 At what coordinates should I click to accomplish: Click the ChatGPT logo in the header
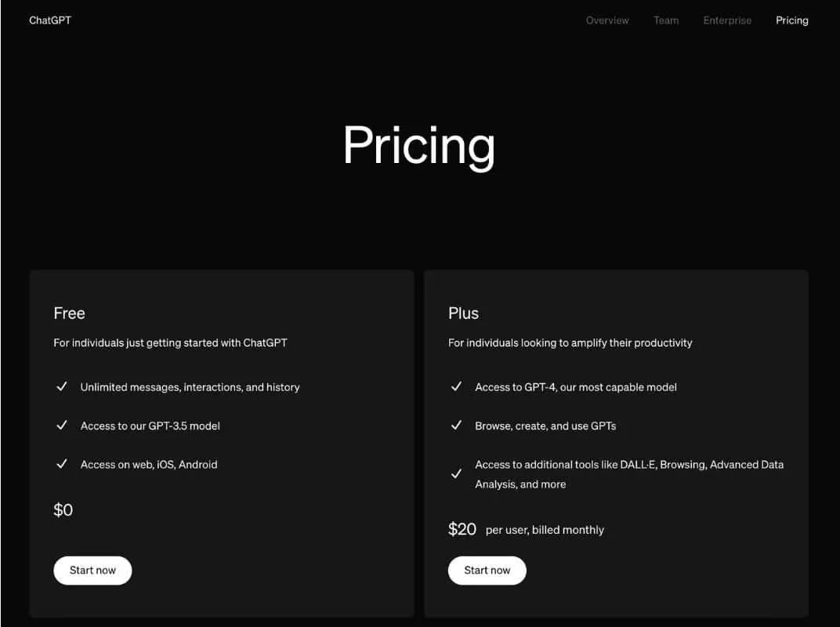click(x=50, y=20)
